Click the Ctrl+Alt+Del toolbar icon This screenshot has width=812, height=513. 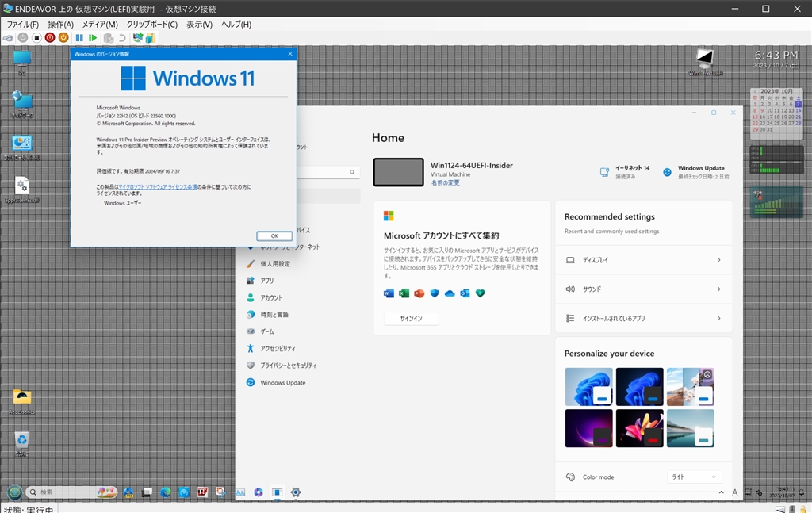tap(8, 38)
